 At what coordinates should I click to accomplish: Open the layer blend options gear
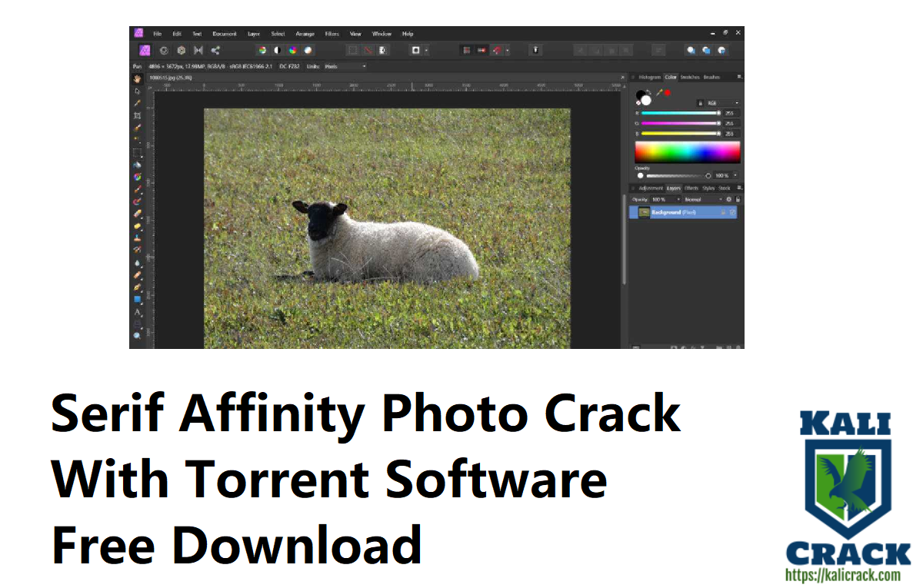(728, 199)
